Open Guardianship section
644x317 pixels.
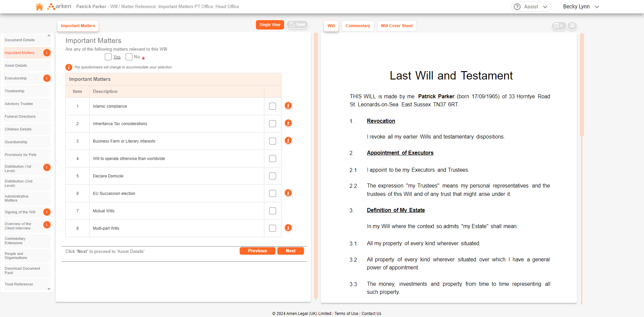pyautogui.click(x=27, y=142)
